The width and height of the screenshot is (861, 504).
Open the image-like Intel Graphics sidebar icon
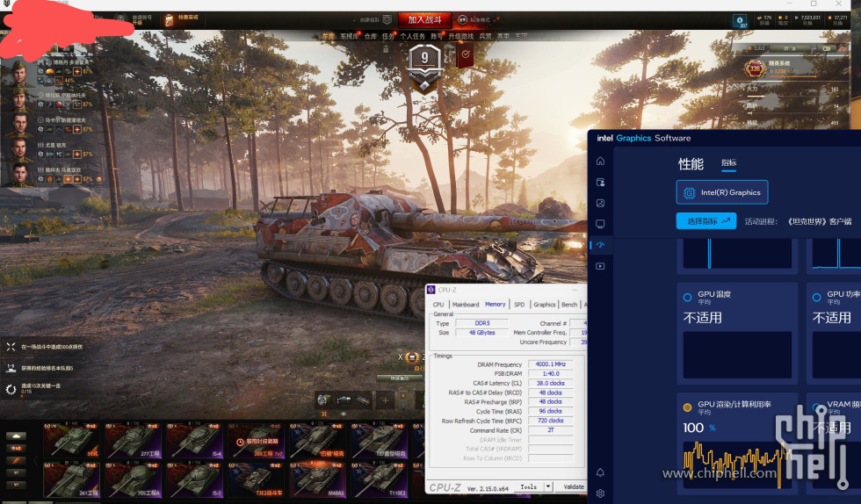[x=600, y=203]
